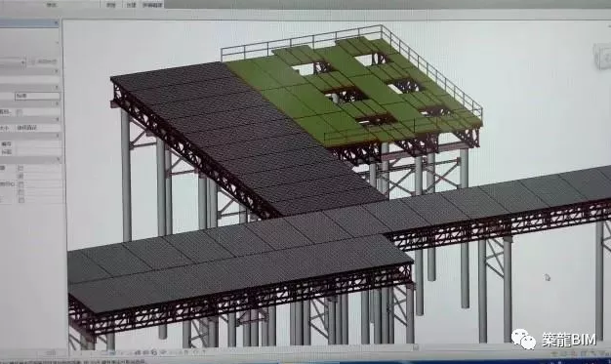Click the Edit Type button beside the type selector
The height and width of the screenshot is (364, 611).
(x=44, y=61)
